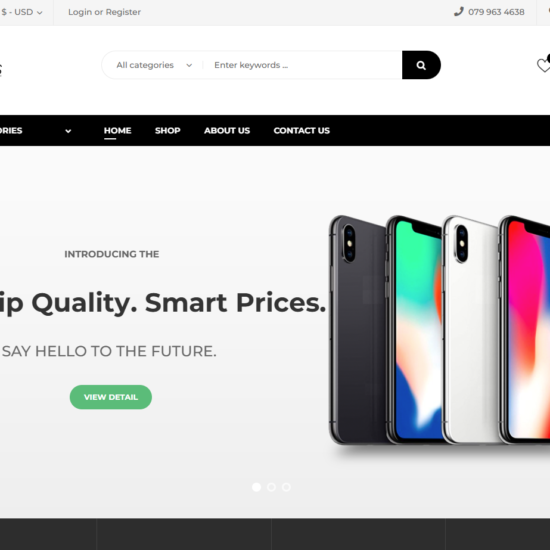Click the phone handset icon

tap(458, 12)
